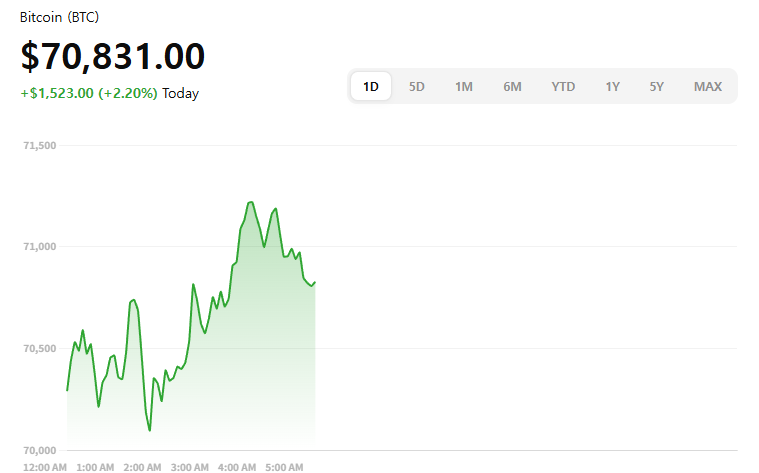Select the 1D time range tab

tap(371, 87)
